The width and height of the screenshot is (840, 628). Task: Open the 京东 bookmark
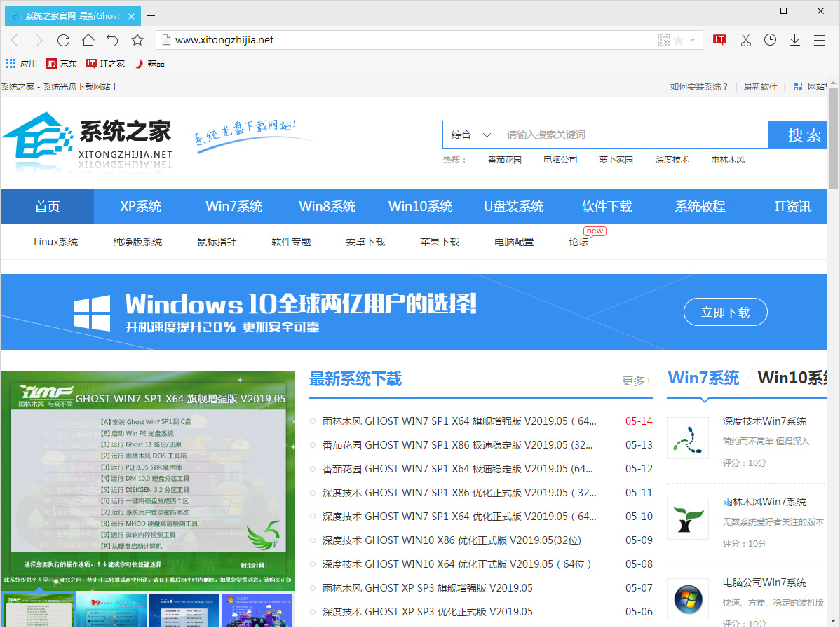tap(61, 63)
